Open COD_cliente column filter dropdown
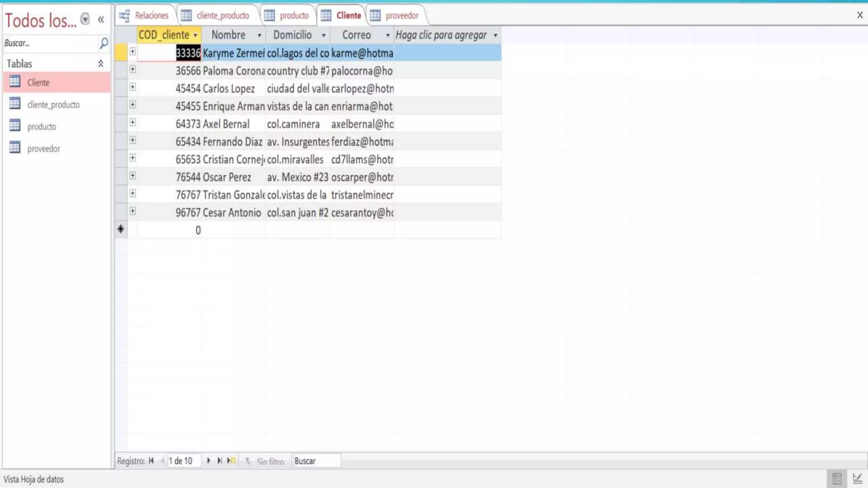 click(195, 36)
